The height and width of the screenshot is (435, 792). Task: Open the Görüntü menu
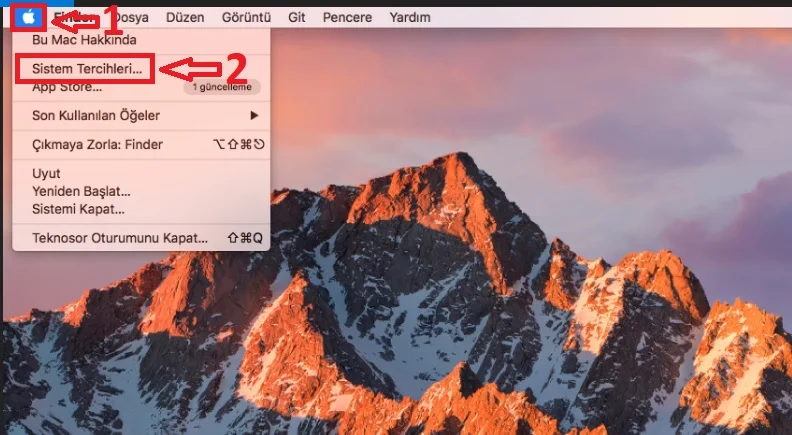pyautogui.click(x=245, y=18)
